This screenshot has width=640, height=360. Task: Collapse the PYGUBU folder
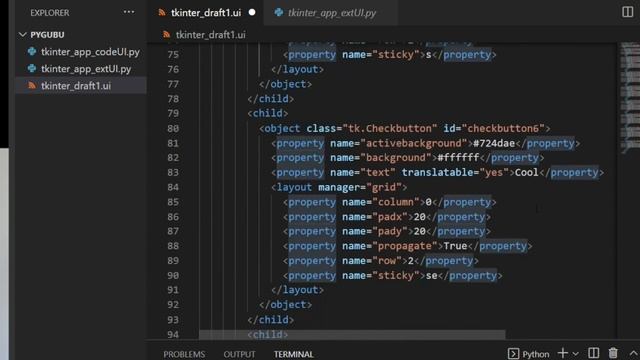point(22,35)
